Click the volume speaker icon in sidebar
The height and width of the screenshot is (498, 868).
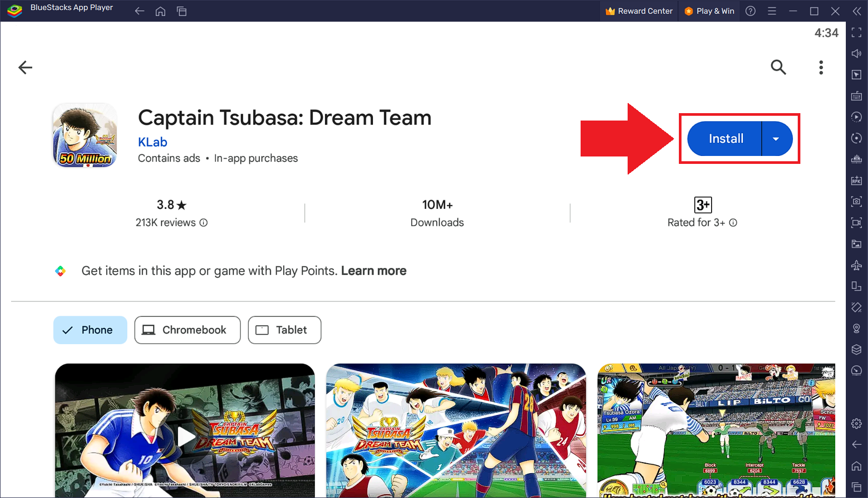(x=857, y=54)
